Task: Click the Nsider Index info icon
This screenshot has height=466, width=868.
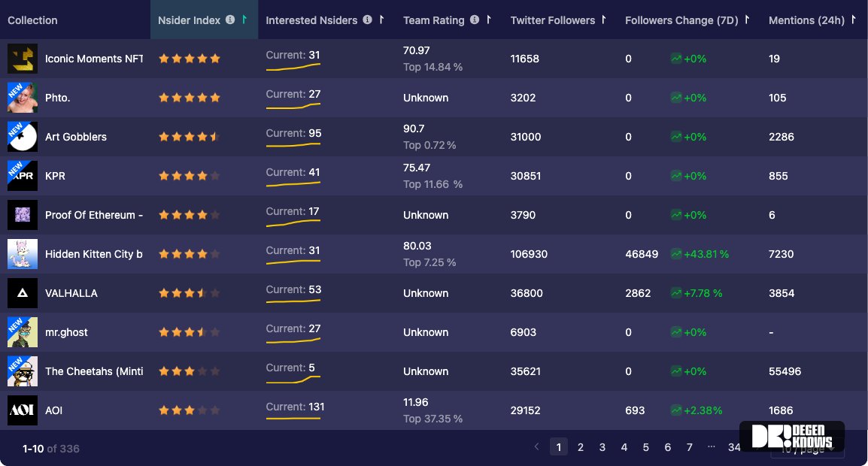Action: tap(230, 20)
